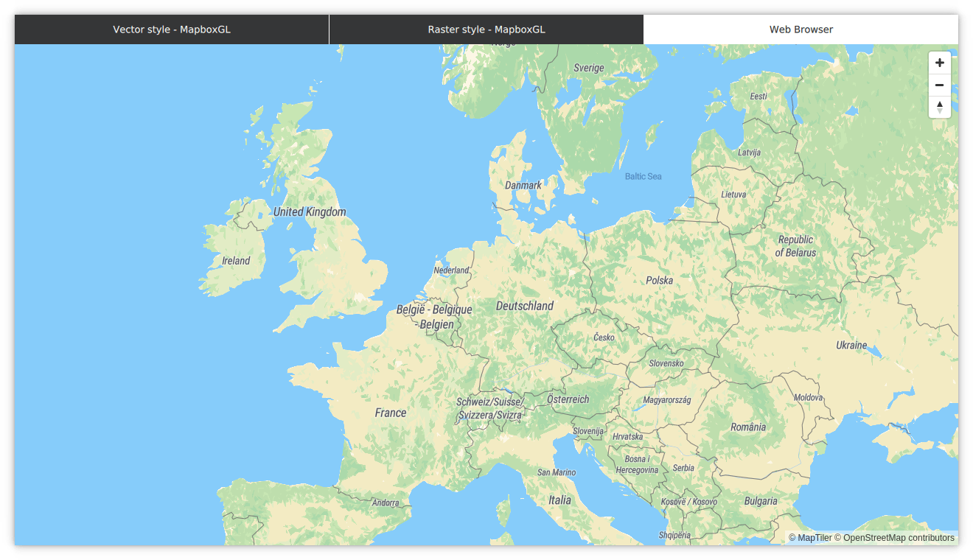Click the France label on the map
Image resolution: width=973 pixels, height=560 pixels.
coord(390,413)
